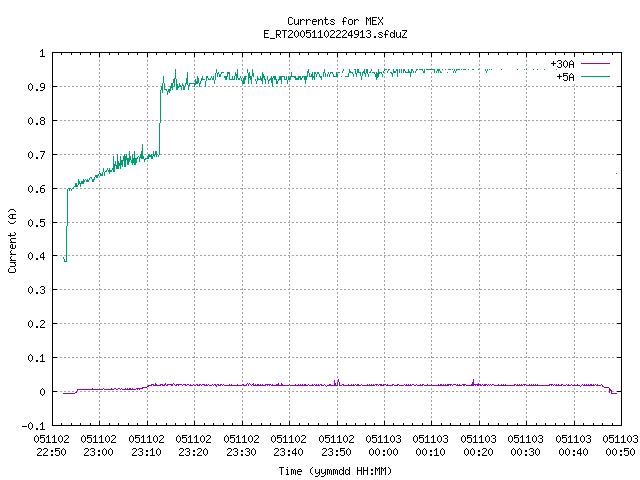Click the "Current (A)" vertical axis label
640x480 pixels.
(12, 240)
